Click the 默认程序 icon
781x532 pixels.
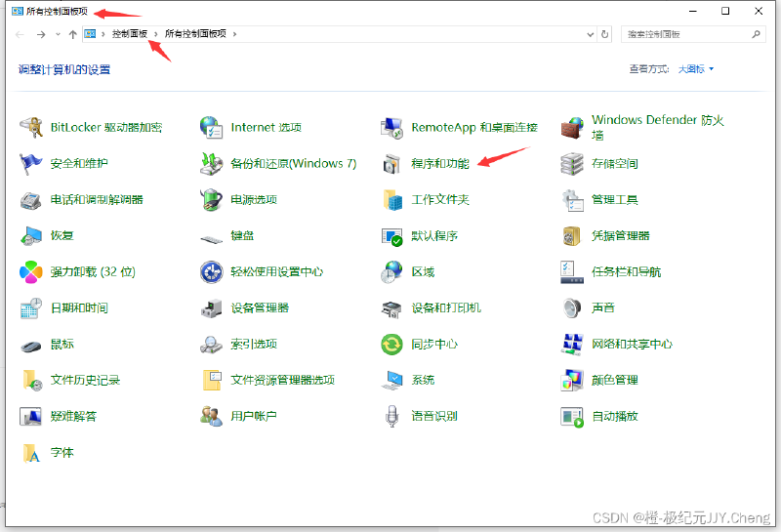click(x=391, y=236)
